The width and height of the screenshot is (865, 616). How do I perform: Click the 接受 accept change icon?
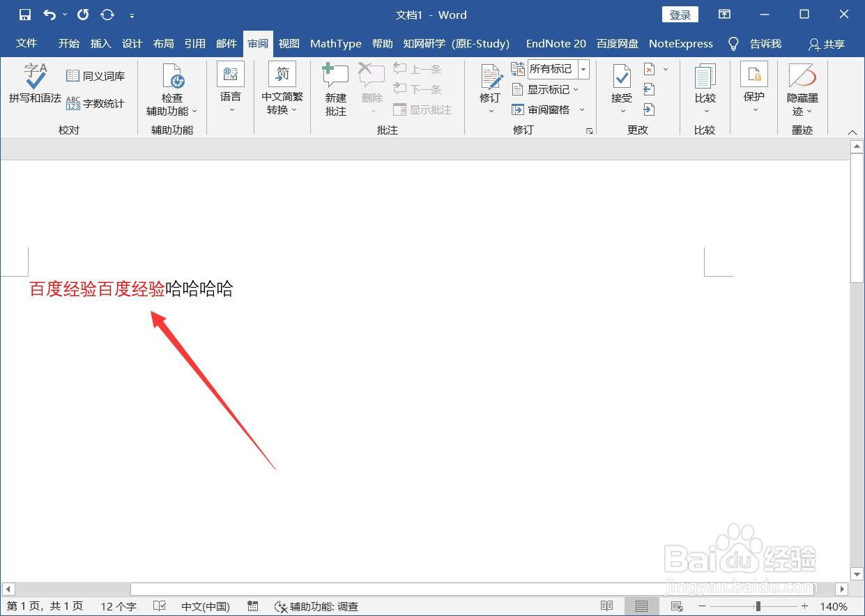pyautogui.click(x=622, y=77)
